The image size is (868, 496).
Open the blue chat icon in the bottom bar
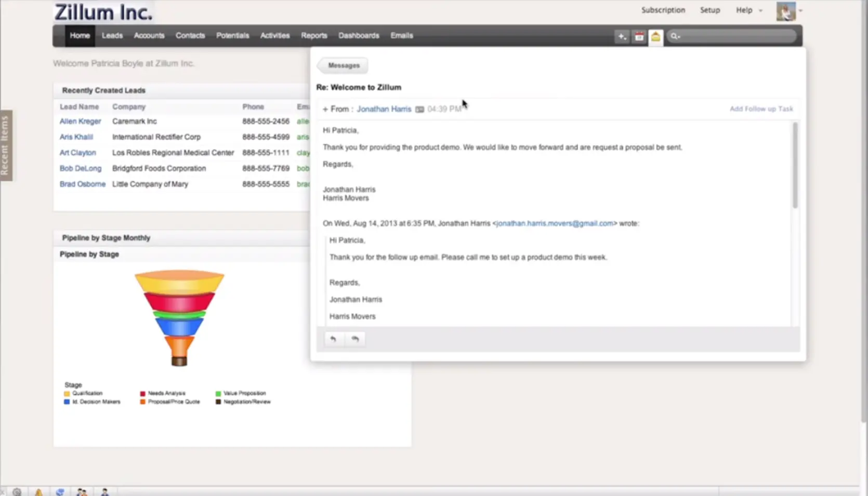60,491
